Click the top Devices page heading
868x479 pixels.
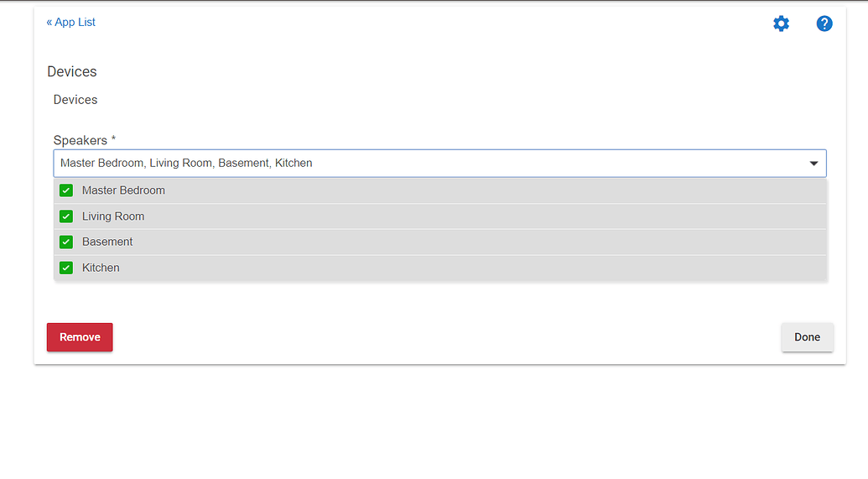click(x=72, y=72)
